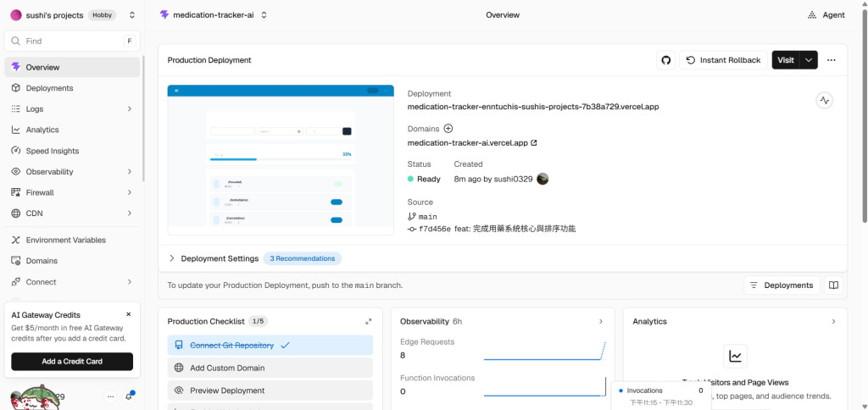This screenshot has width=868, height=410.
Task: Click the commit f7d456e link
Action: point(435,229)
